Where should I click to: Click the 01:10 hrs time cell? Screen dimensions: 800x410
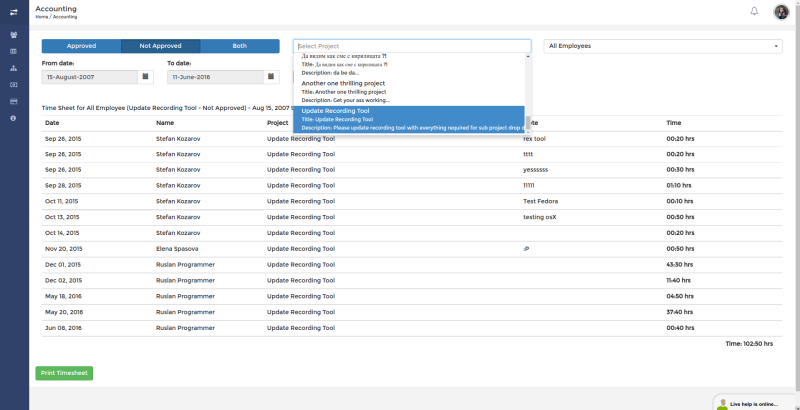[x=679, y=186]
